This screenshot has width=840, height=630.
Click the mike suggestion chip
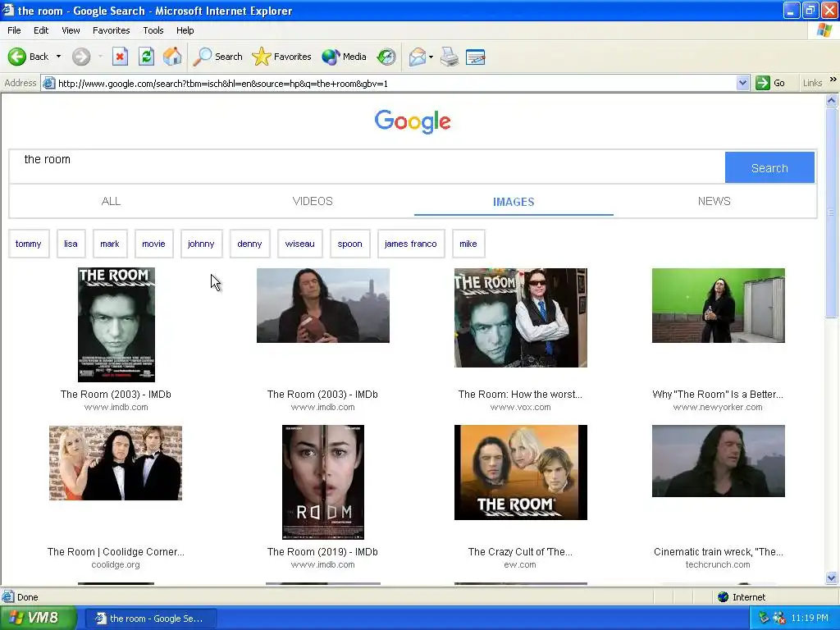[468, 244]
